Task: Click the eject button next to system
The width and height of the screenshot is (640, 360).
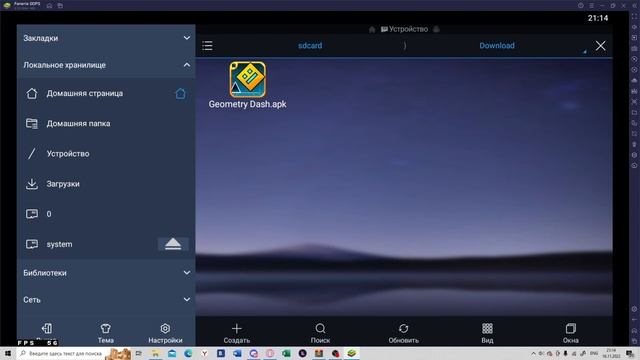Action: pyautogui.click(x=173, y=244)
